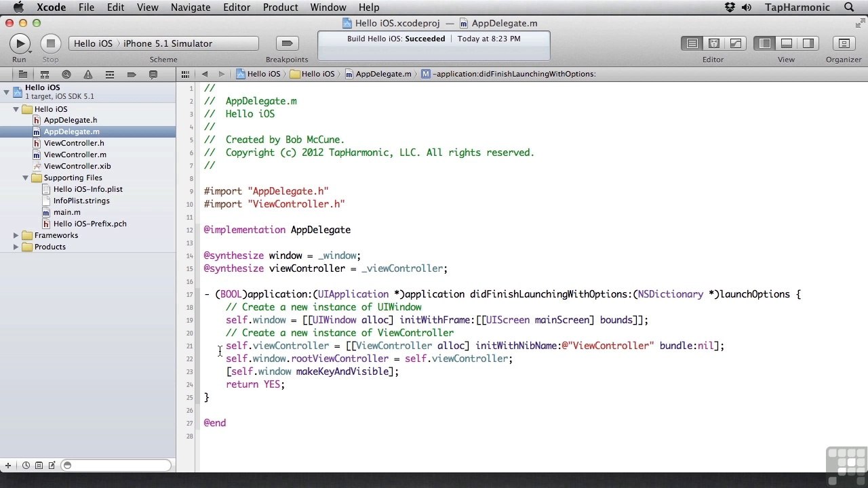Viewport: 868px width, 488px height.
Task: Open Hello iOS folder segment in jump bar
Action: pyautogui.click(x=313, y=74)
